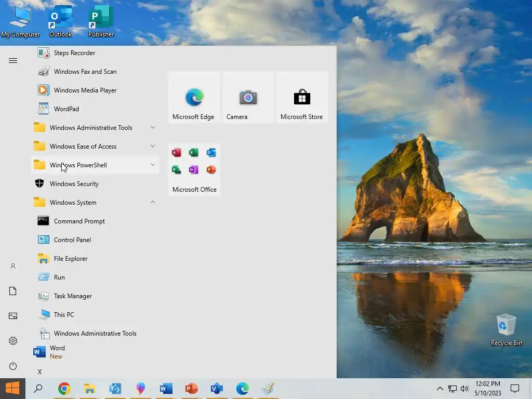
Task: Open volume control tray icon
Action: (464, 389)
